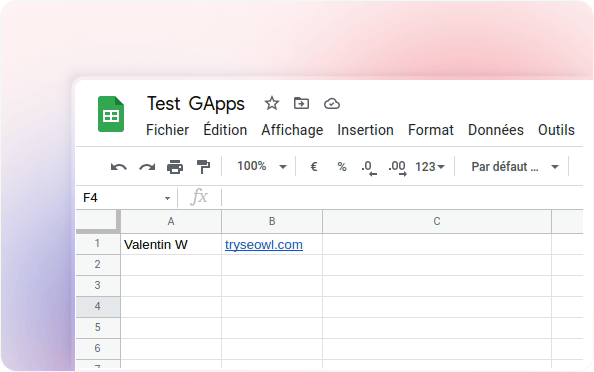Move document using the folder icon

point(302,103)
